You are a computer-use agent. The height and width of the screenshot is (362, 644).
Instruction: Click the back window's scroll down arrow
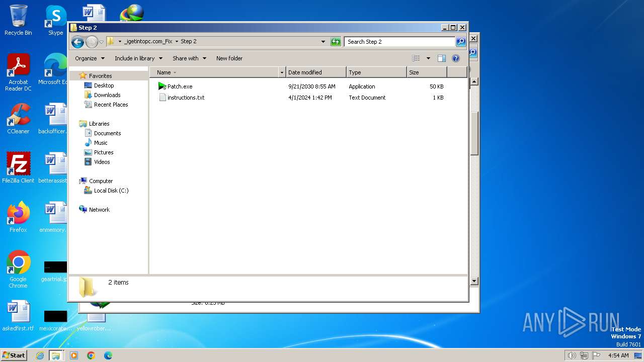point(474,282)
